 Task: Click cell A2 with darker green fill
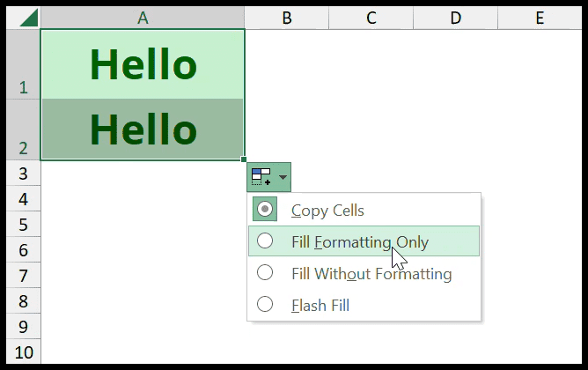pyautogui.click(x=143, y=129)
